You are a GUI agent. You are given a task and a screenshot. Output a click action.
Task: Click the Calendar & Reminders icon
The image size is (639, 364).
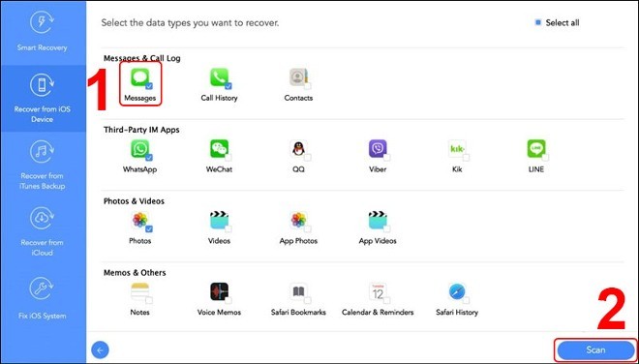378,291
